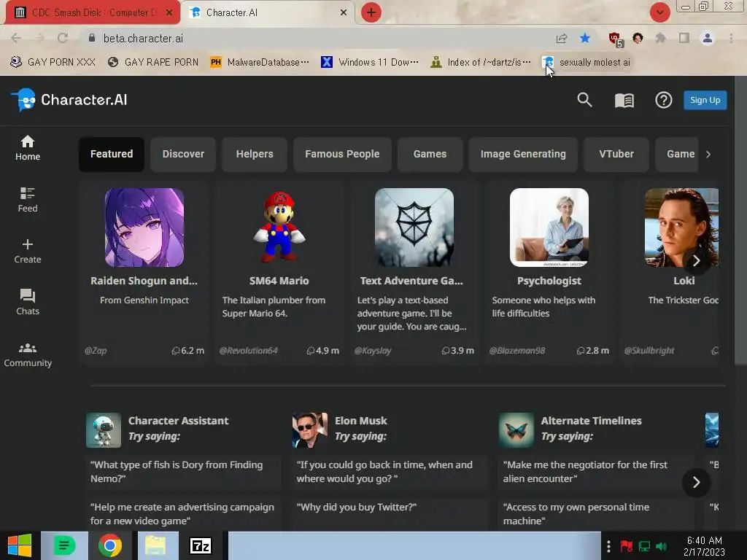Open the green document app on taskbar
This screenshot has width=747, height=560.
(64, 545)
